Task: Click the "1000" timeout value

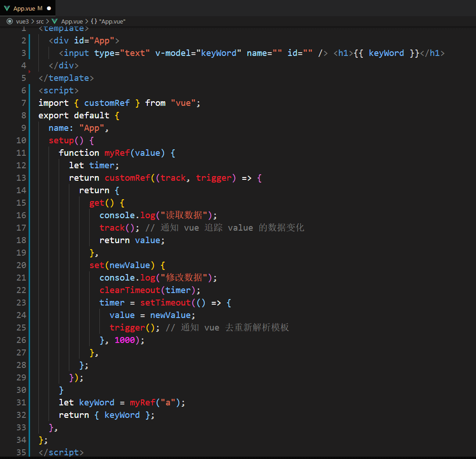Action: (125, 340)
